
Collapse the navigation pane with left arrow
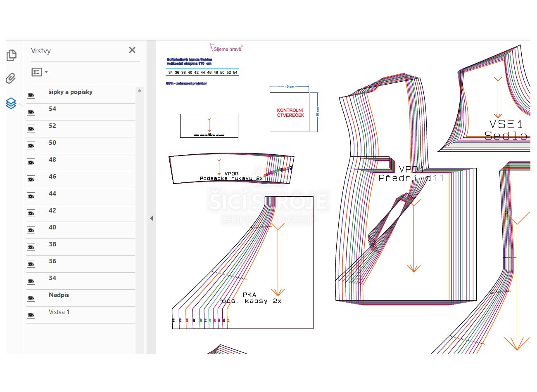coord(152,218)
